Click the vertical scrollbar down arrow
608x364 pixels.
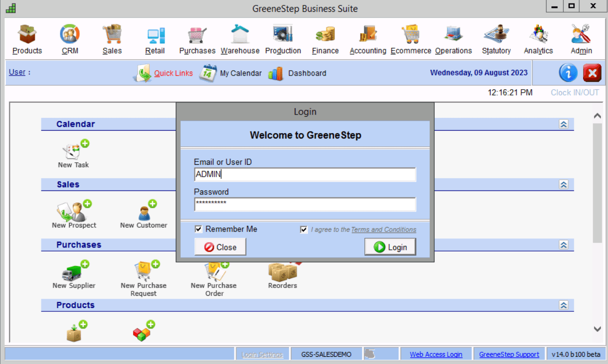click(x=597, y=329)
